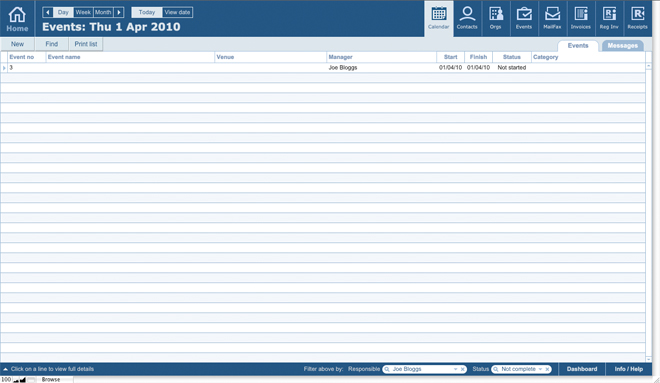Click the Responsible filter search magnifier
This screenshot has height=383, width=660.
coord(387,369)
